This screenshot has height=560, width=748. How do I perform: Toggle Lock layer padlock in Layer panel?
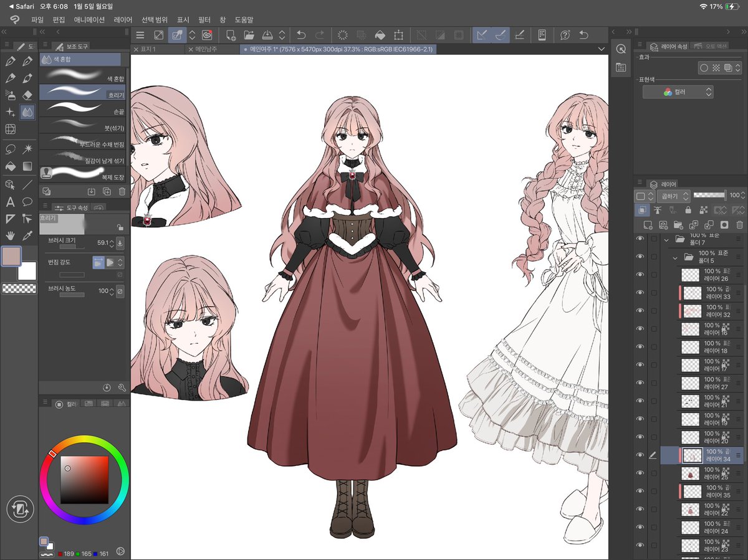coord(688,211)
